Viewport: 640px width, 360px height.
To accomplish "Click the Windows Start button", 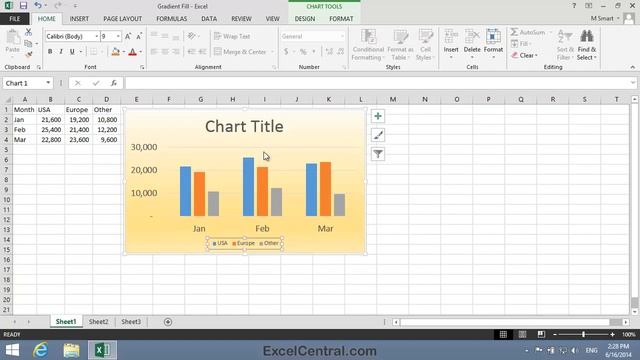I will click(12, 350).
